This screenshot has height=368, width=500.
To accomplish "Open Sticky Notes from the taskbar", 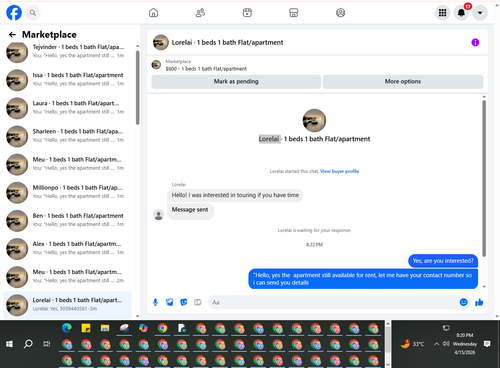I will [x=86, y=328].
